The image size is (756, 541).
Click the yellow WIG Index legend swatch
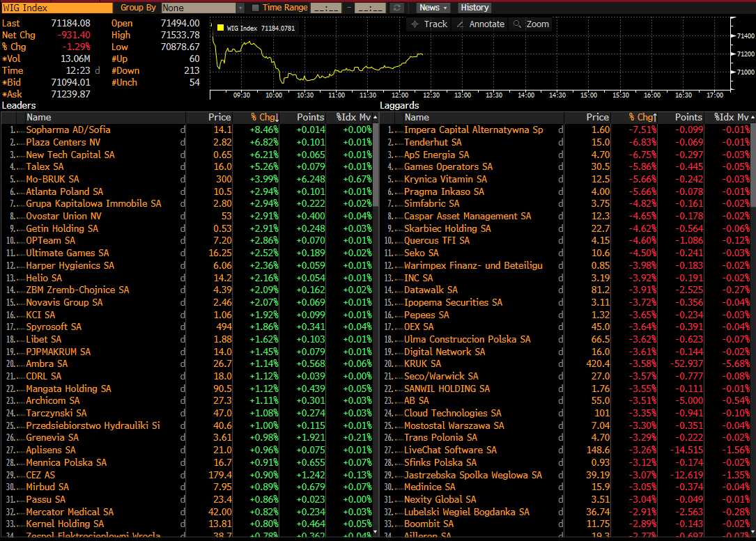[220, 29]
